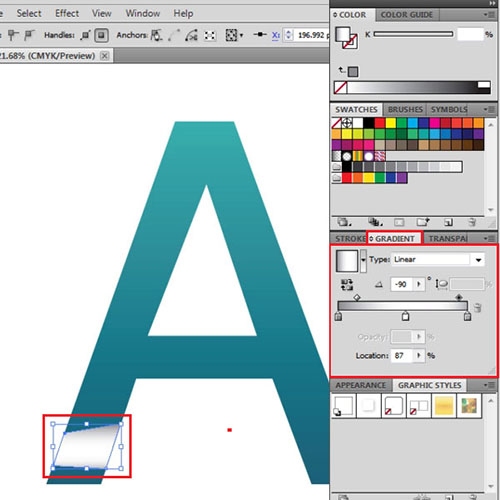Select the middle white gradient stop
The image size is (500, 500).
click(x=405, y=316)
